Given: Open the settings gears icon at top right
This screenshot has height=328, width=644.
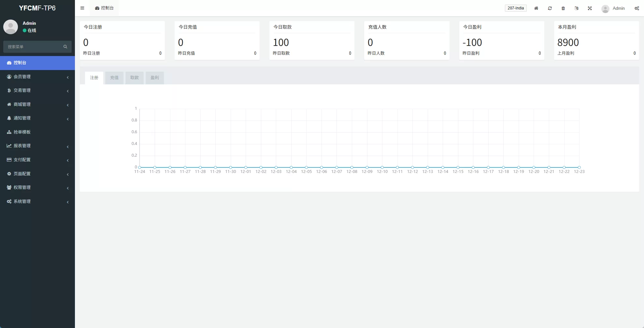Looking at the screenshot, I should (637, 8).
